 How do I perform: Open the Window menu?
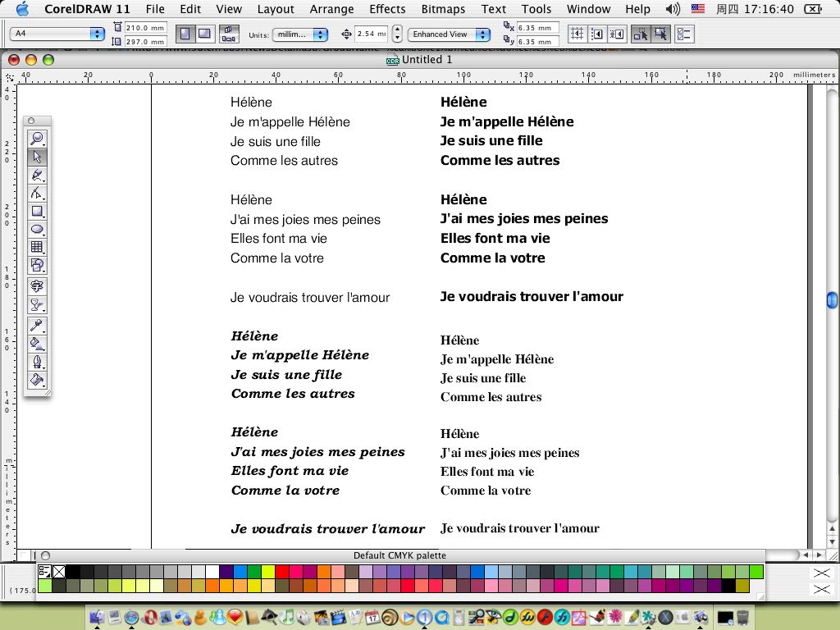[x=588, y=9]
